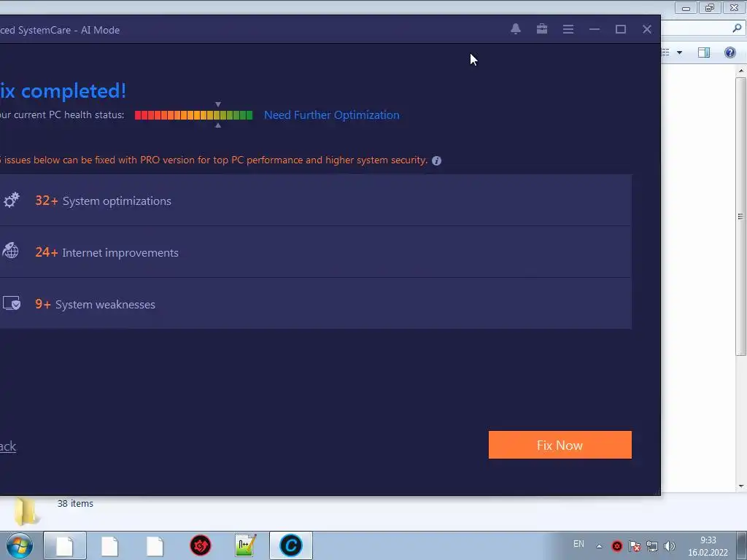The height and width of the screenshot is (560, 747).
Task: Maximize the Advanced SystemCare window
Action: coord(620,29)
